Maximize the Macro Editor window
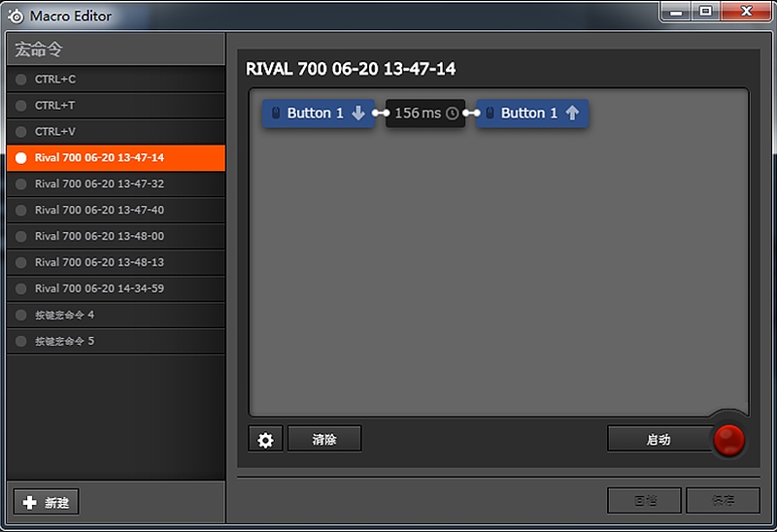Screen dimensions: 777x532 point(706,12)
